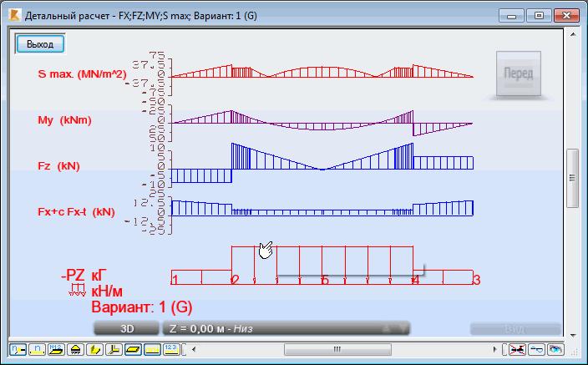Toggle local axes display icon
The height and width of the screenshot is (365, 588).
click(x=114, y=350)
